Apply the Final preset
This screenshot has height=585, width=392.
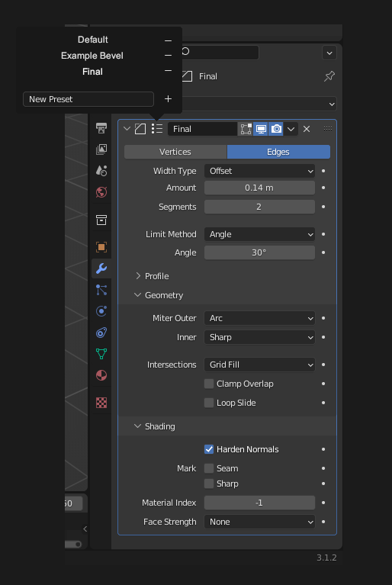click(92, 72)
